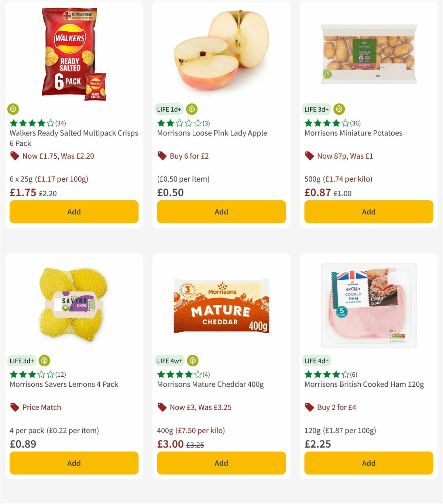Click the green leaf icon beside LIFE 1d+ badge

click(x=192, y=109)
